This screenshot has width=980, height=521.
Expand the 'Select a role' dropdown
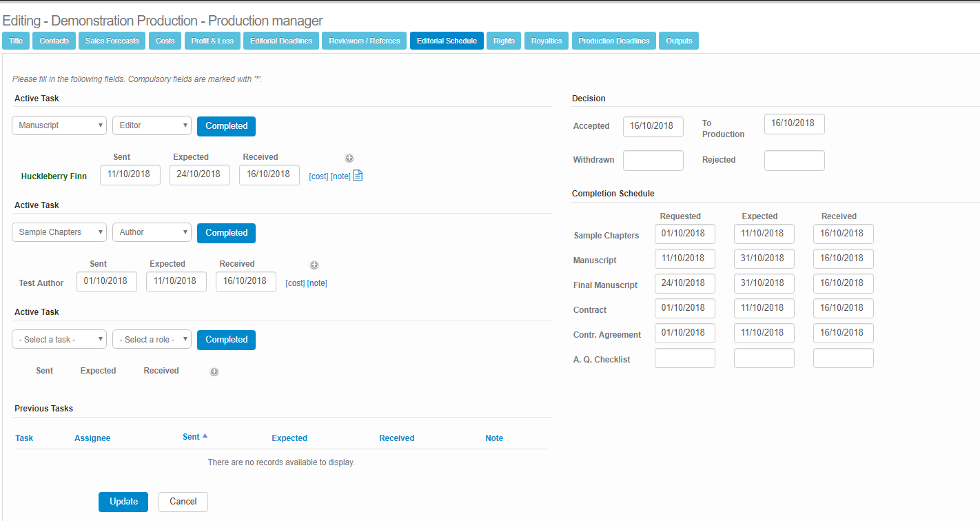coord(152,339)
